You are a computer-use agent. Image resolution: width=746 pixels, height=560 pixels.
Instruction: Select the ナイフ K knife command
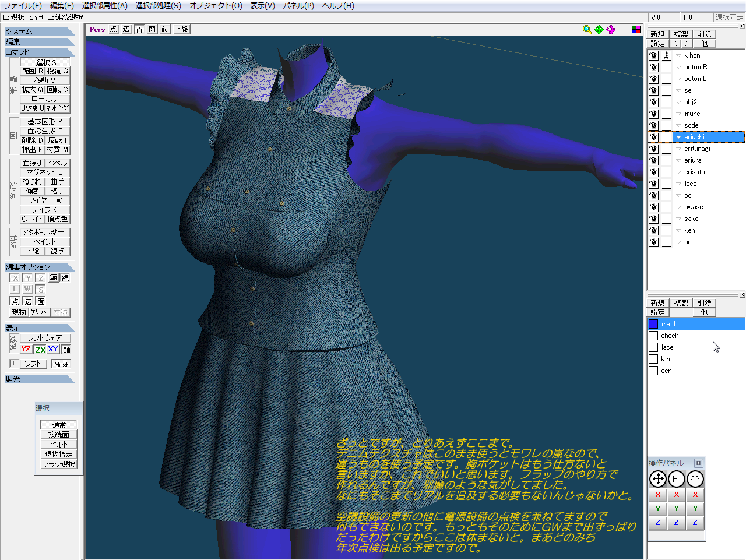(45, 209)
